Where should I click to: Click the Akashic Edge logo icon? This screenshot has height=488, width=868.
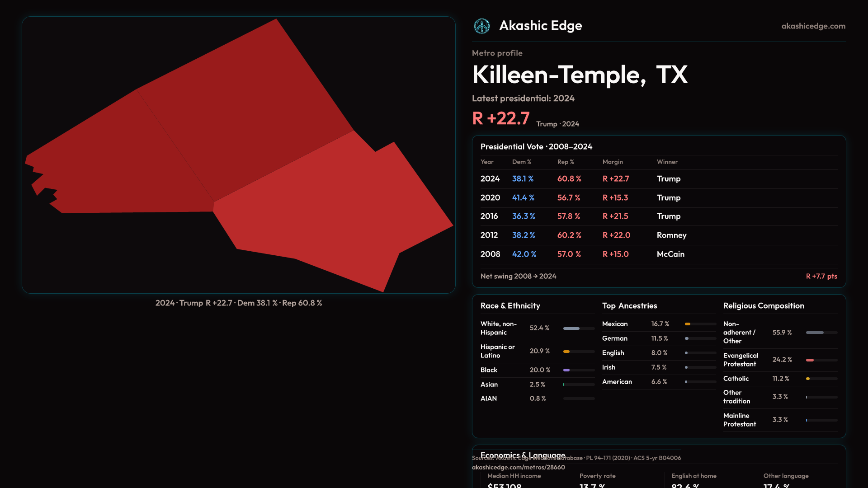pyautogui.click(x=481, y=26)
